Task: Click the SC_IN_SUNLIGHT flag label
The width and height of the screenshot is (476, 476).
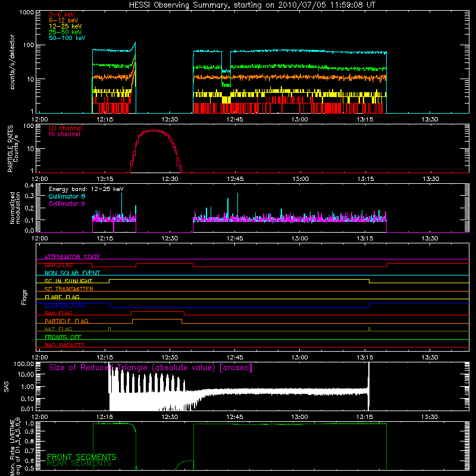Action: tap(68, 281)
